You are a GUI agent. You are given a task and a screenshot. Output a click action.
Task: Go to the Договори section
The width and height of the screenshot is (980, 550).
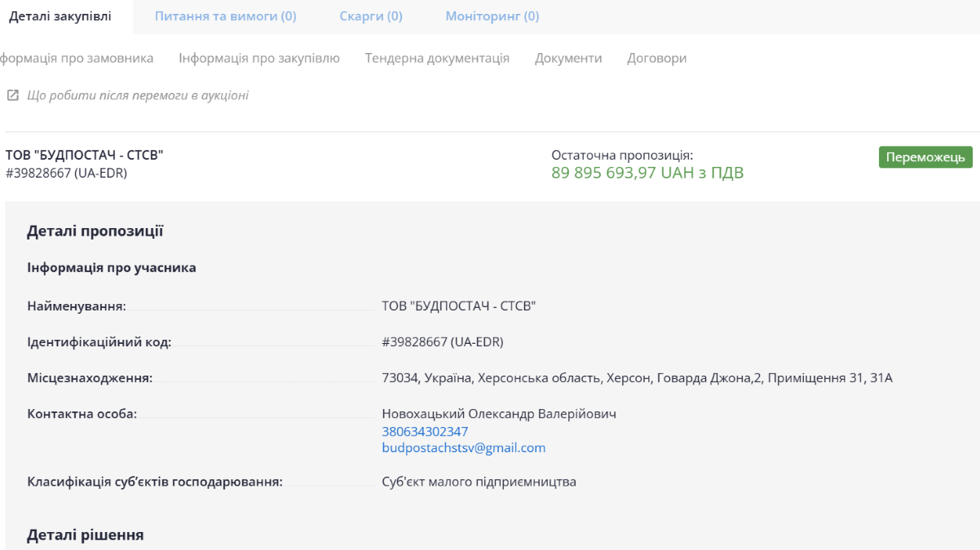click(656, 59)
